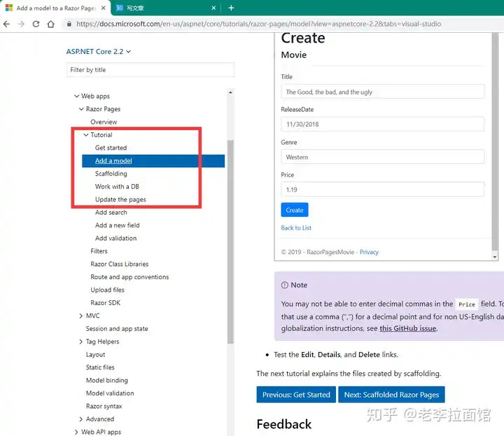Click the movie Title input field
This screenshot has height=436, width=504.
(x=382, y=92)
